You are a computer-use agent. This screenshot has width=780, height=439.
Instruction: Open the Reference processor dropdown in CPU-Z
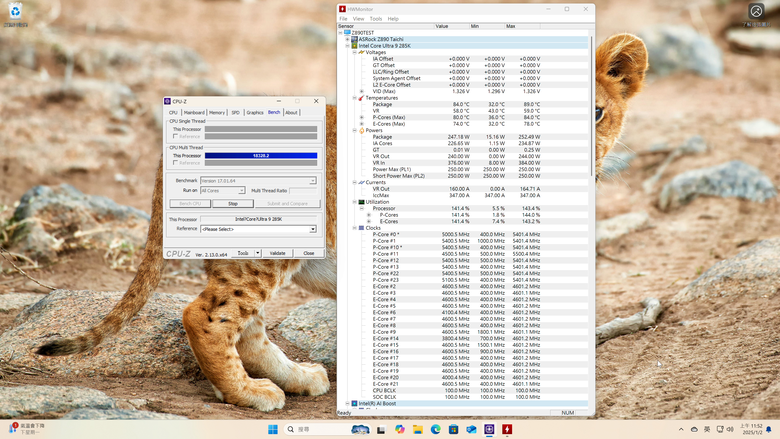click(x=313, y=229)
